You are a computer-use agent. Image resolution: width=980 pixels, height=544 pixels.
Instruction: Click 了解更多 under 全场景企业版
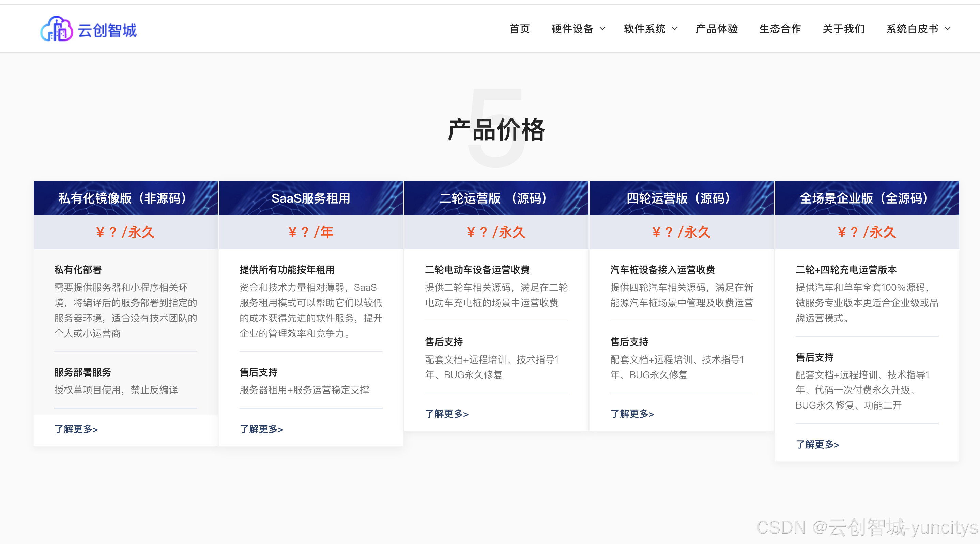[x=817, y=444]
